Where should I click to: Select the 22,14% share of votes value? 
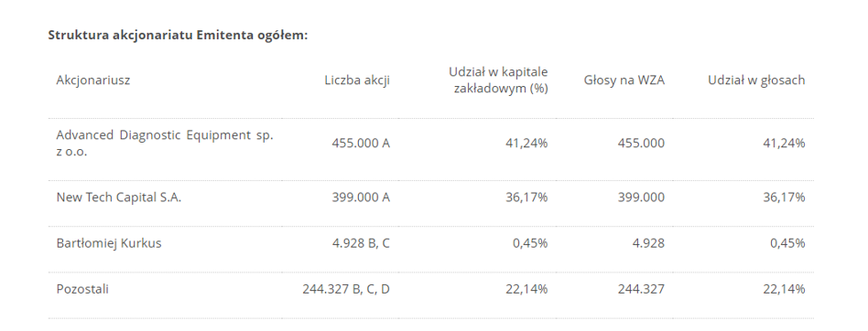pyautogui.click(x=784, y=289)
